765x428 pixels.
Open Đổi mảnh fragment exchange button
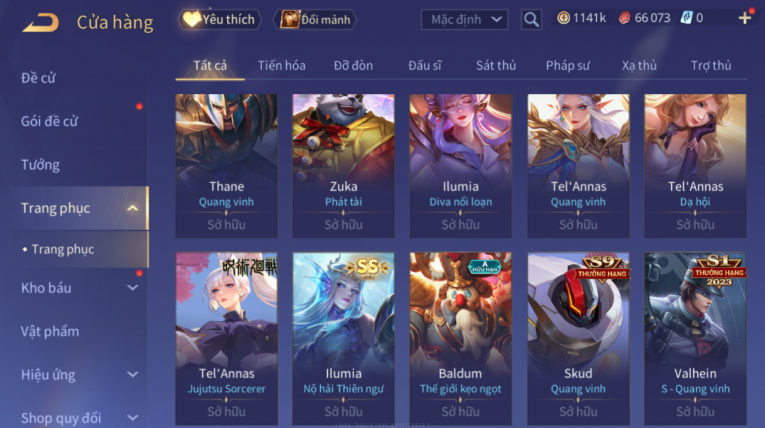click(x=316, y=20)
